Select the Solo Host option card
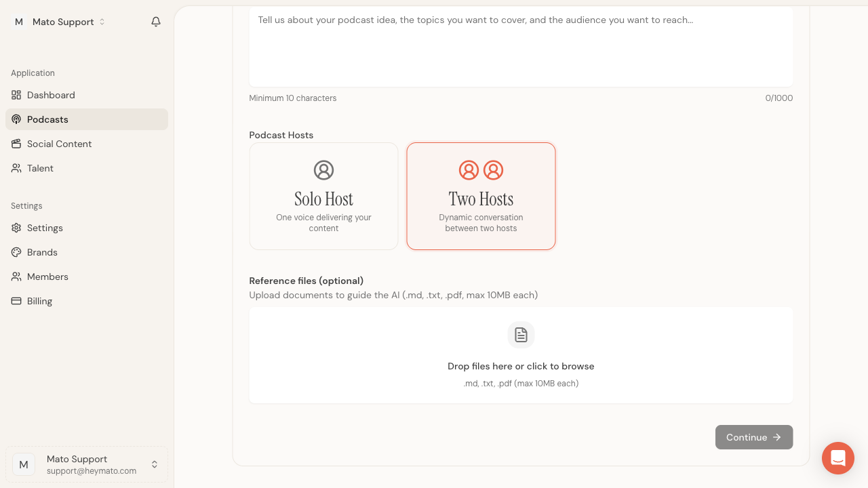The image size is (868, 488). tap(323, 196)
